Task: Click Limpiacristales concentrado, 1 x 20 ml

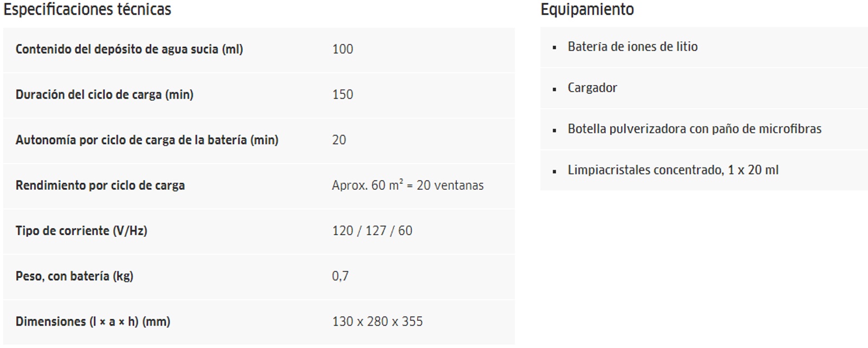Action: pos(673,170)
